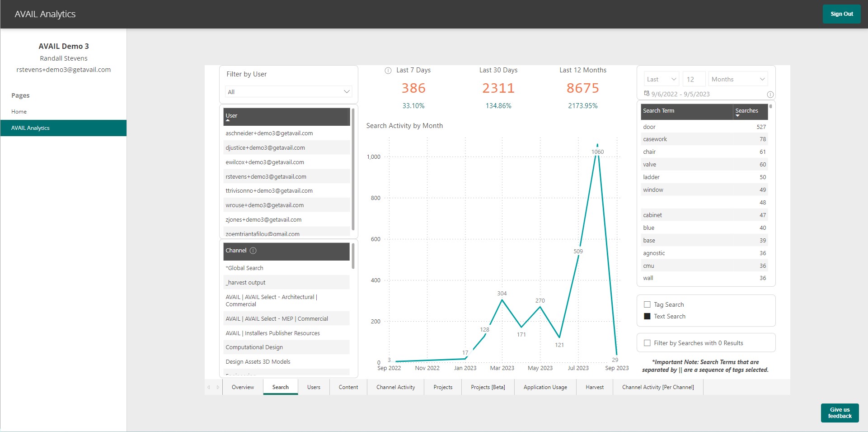Click the Channel list vertical scrollbar

pos(353,256)
